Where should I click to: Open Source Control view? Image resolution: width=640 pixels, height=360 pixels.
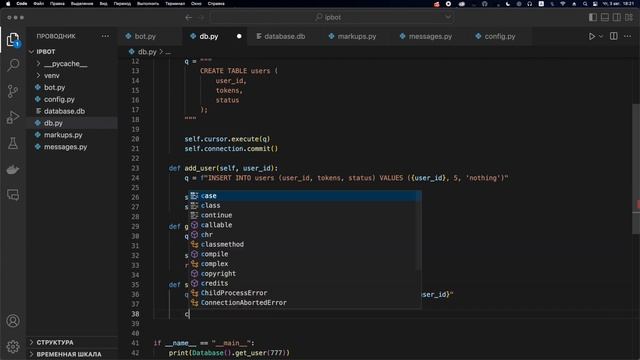[x=13, y=91]
